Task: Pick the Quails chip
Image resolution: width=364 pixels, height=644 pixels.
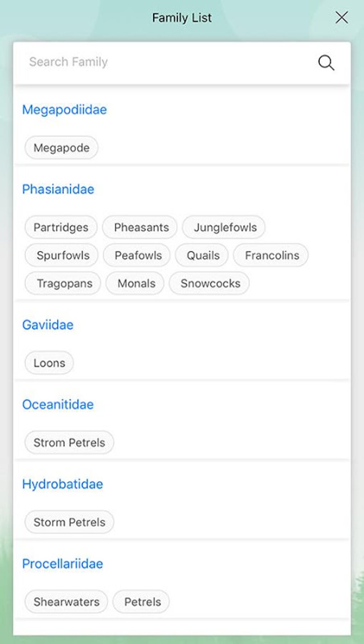Action: [203, 255]
